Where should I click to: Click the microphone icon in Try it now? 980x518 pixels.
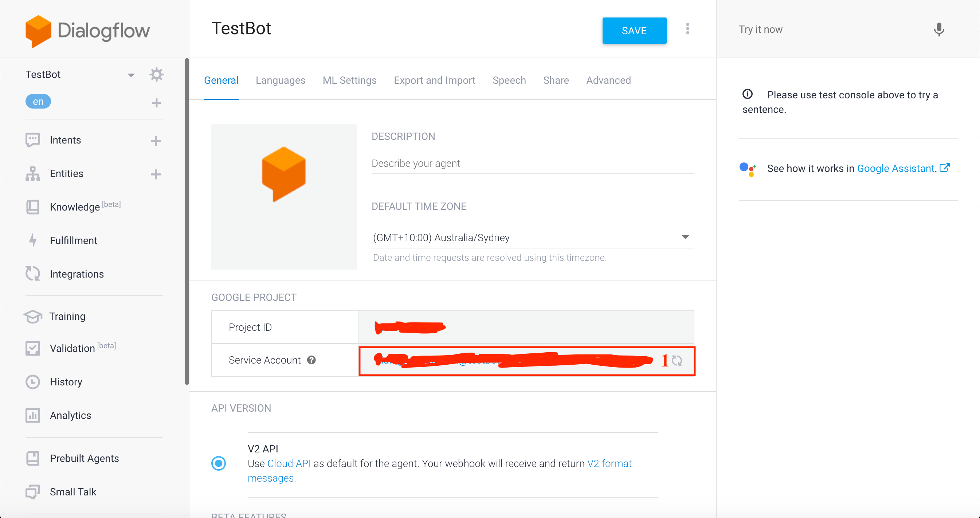(938, 29)
